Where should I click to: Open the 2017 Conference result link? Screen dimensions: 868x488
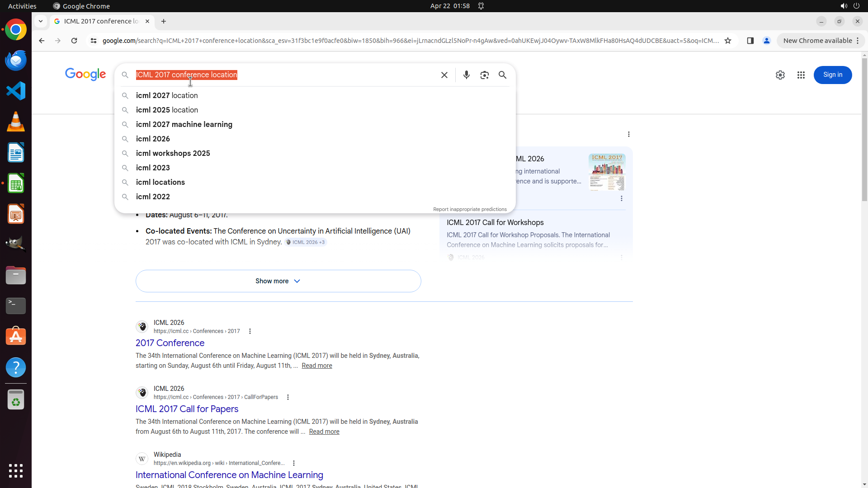tap(170, 343)
